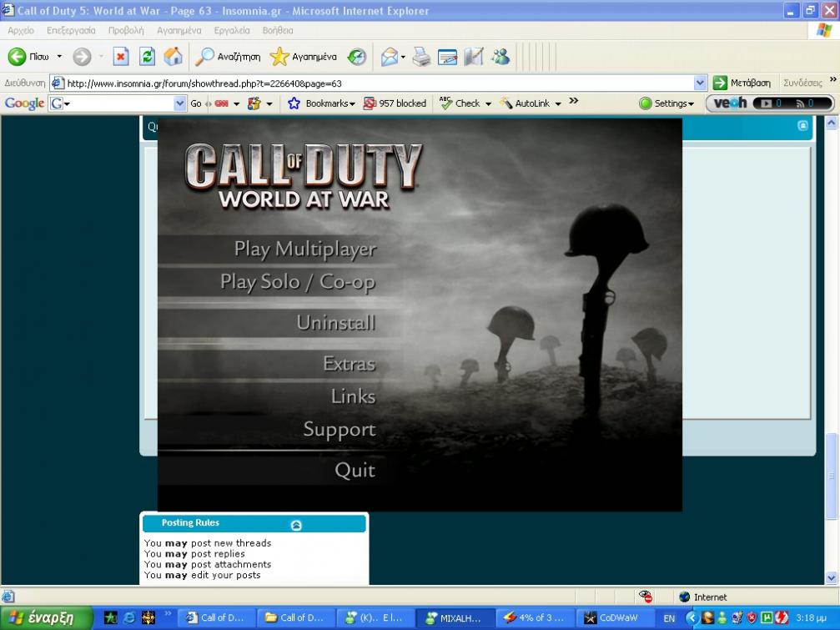Click the blocked-popup icon in status bar

646,597
